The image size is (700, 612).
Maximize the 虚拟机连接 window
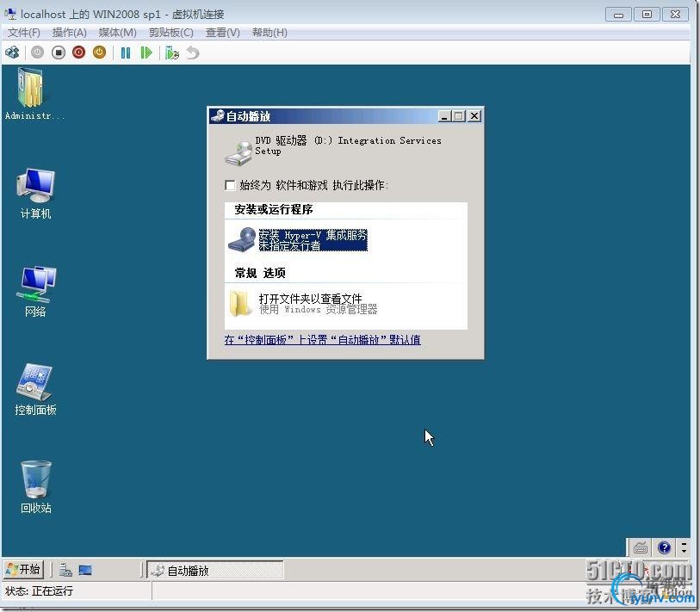(647, 15)
